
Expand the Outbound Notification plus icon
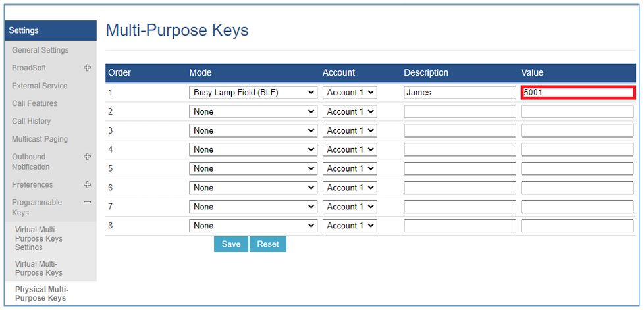click(87, 157)
